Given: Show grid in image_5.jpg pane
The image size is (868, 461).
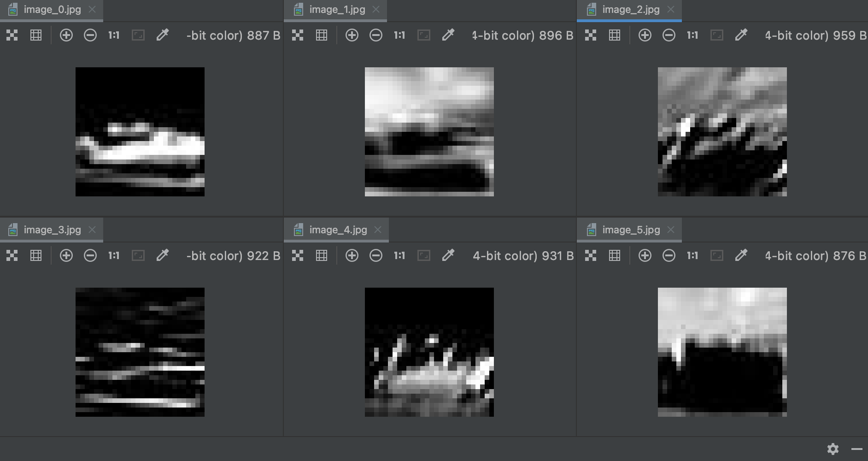Looking at the screenshot, I should (615, 255).
